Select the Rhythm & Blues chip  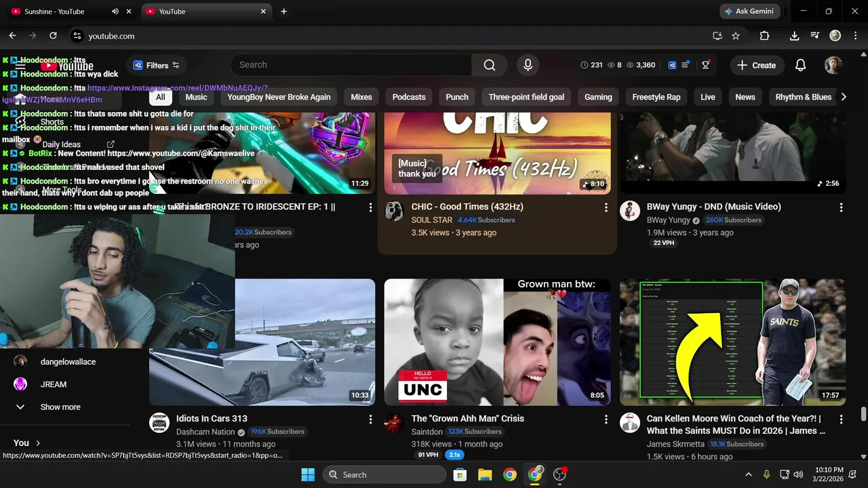coord(803,97)
